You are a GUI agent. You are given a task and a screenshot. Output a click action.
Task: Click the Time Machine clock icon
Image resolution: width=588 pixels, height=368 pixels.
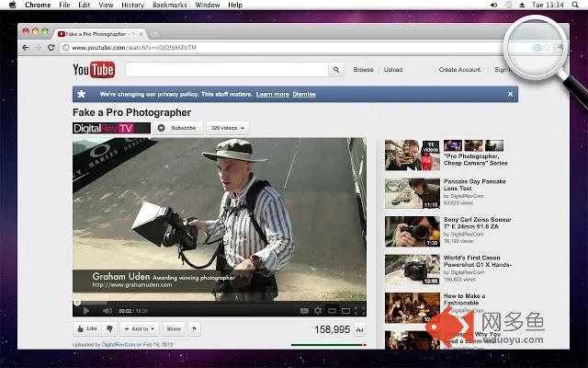[508, 5]
